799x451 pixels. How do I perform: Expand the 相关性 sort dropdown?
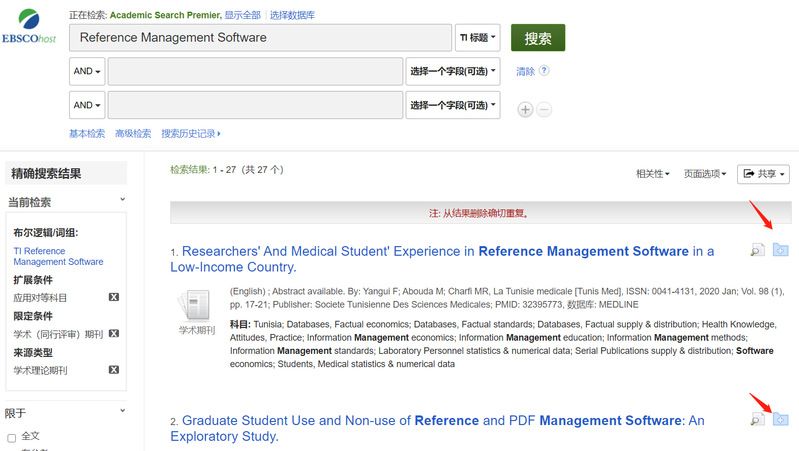(652, 174)
